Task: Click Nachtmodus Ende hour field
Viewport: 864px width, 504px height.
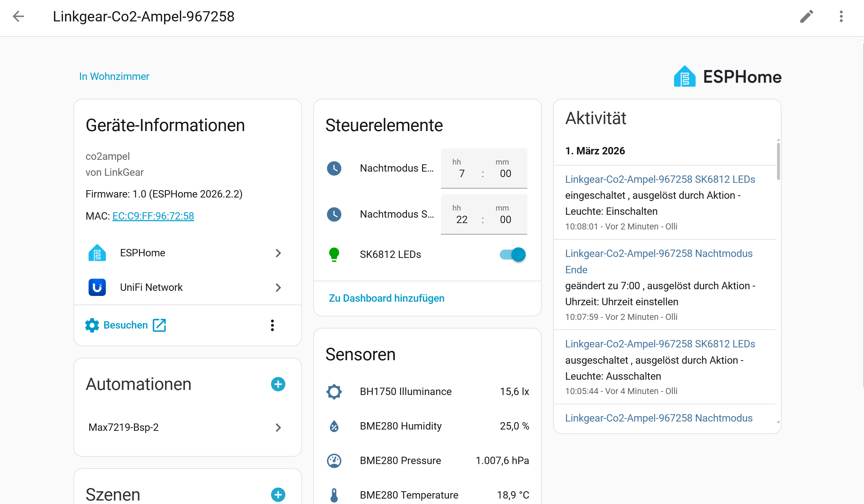Action: point(461,173)
